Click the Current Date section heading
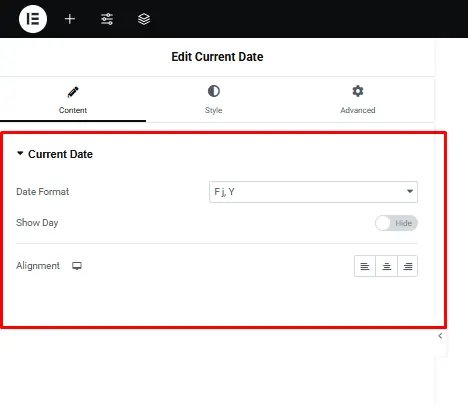Screen dimensions: 468x405 pos(60,154)
